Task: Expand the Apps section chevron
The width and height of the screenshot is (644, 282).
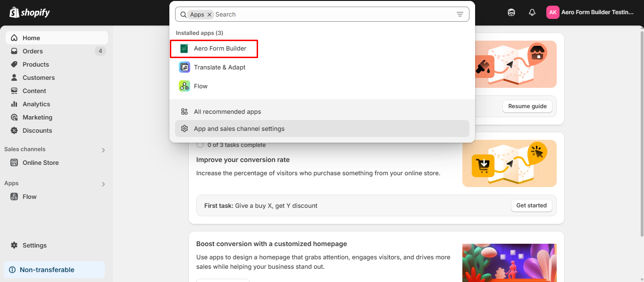Action: click(x=103, y=184)
